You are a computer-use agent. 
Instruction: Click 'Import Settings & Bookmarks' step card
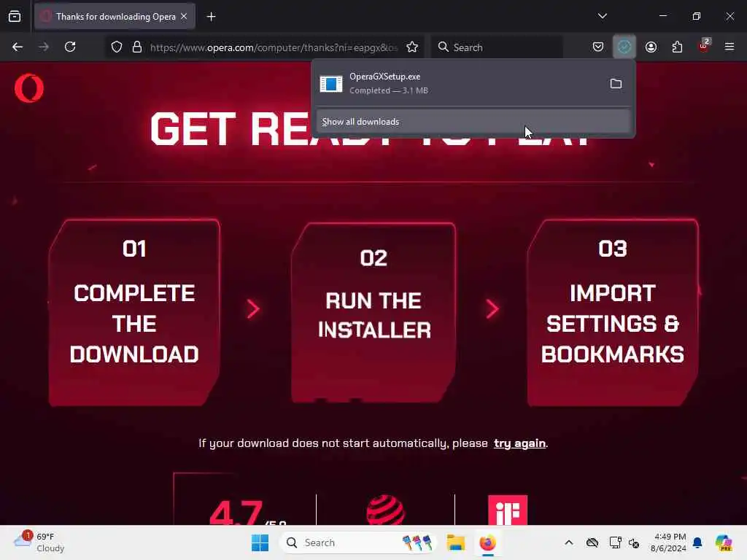(x=613, y=313)
